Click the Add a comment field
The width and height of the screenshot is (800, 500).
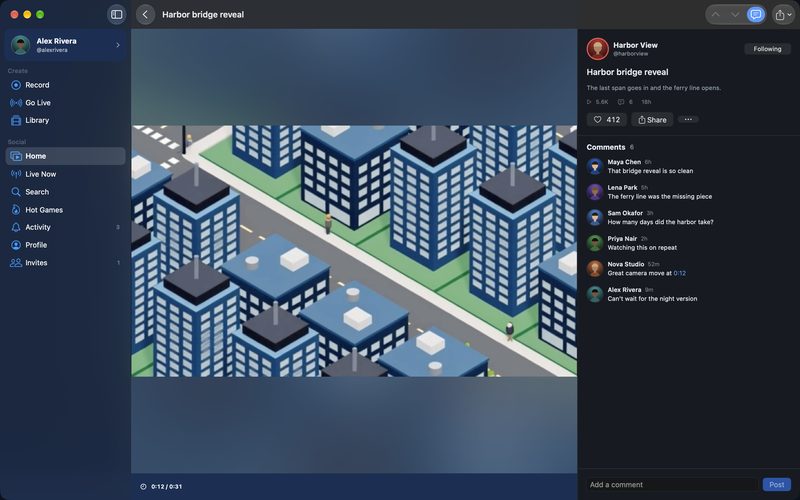click(671, 485)
